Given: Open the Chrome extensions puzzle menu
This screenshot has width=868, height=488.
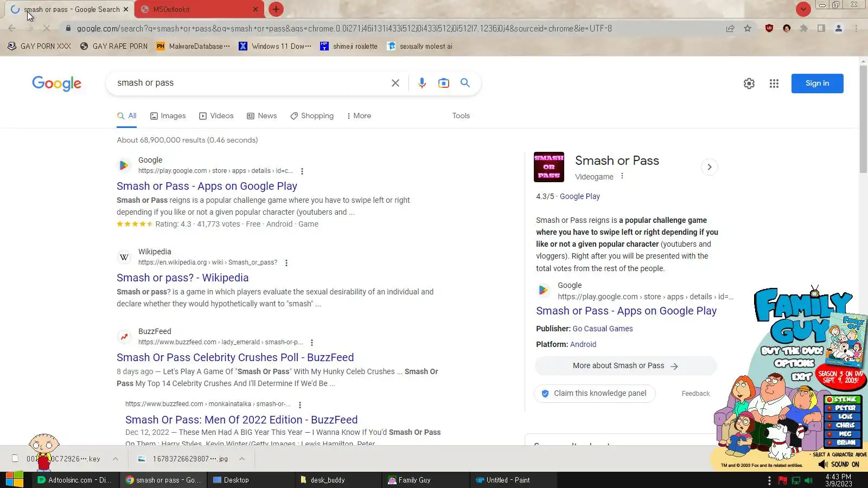Looking at the screenshot, I should [803, 28].
